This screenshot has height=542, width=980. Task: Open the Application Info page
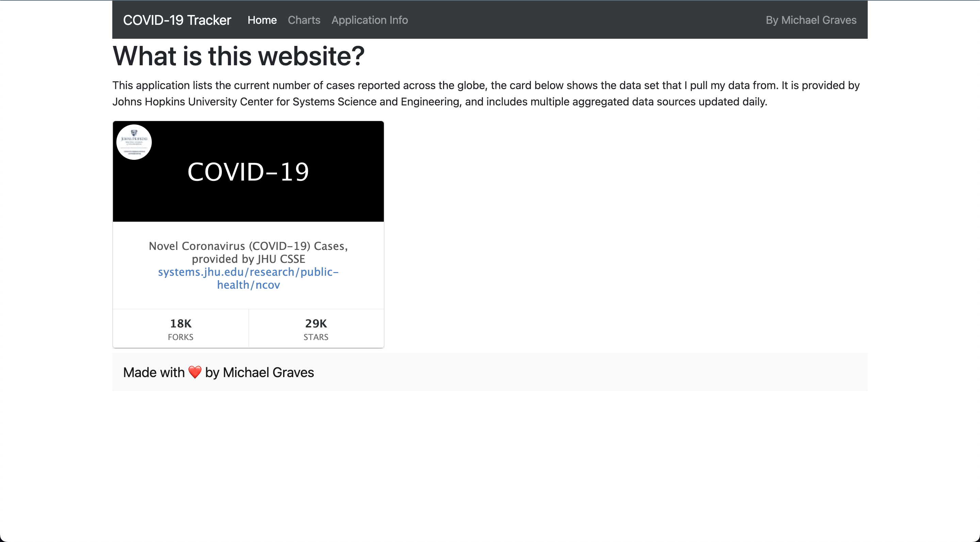(x=370, y=20)
